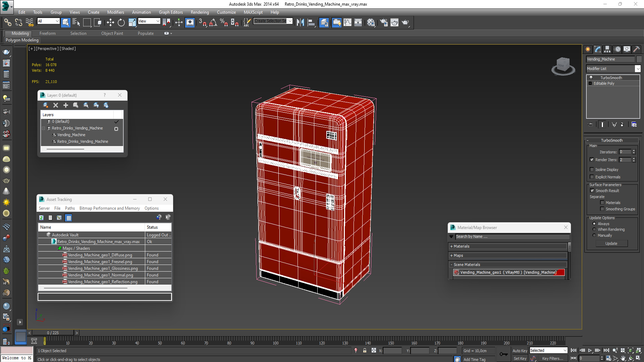
Task: Open the Utilities hammer panel tab
Action: coord(637,49)
